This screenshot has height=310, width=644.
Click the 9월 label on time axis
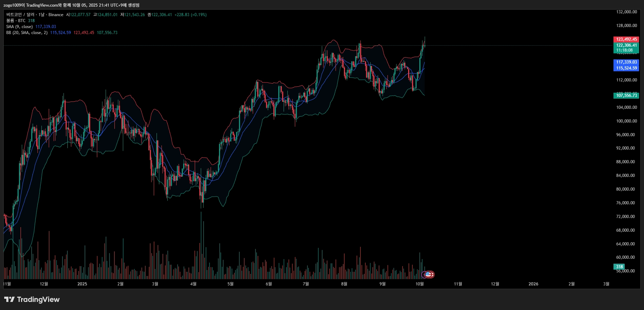tap(382, 284)
